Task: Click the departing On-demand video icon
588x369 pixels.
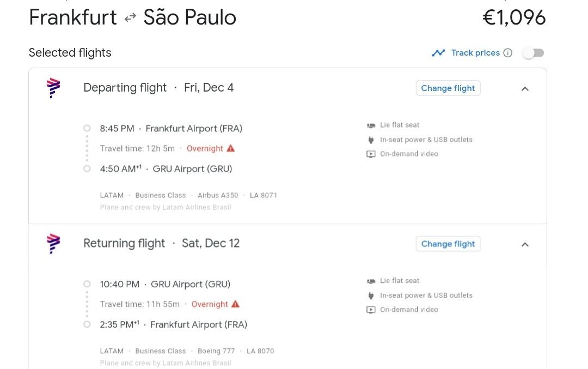Action: tap(371, 154)
